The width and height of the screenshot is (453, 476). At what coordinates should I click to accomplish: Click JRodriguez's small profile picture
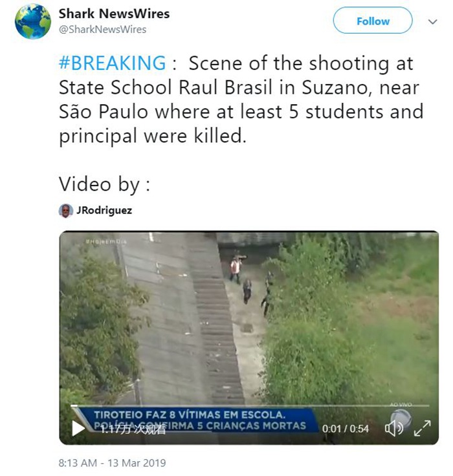click(65, 210)
